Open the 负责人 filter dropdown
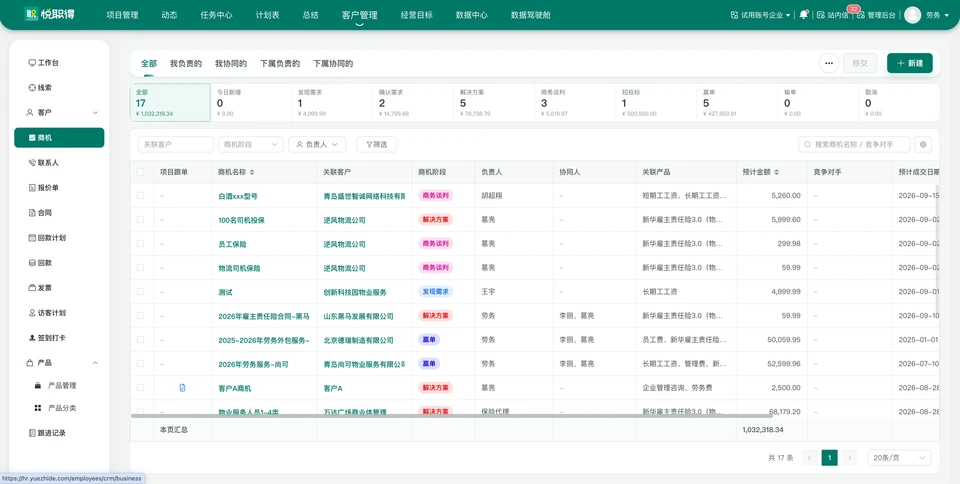Viewport: 960px width, 484px height. 317,144
